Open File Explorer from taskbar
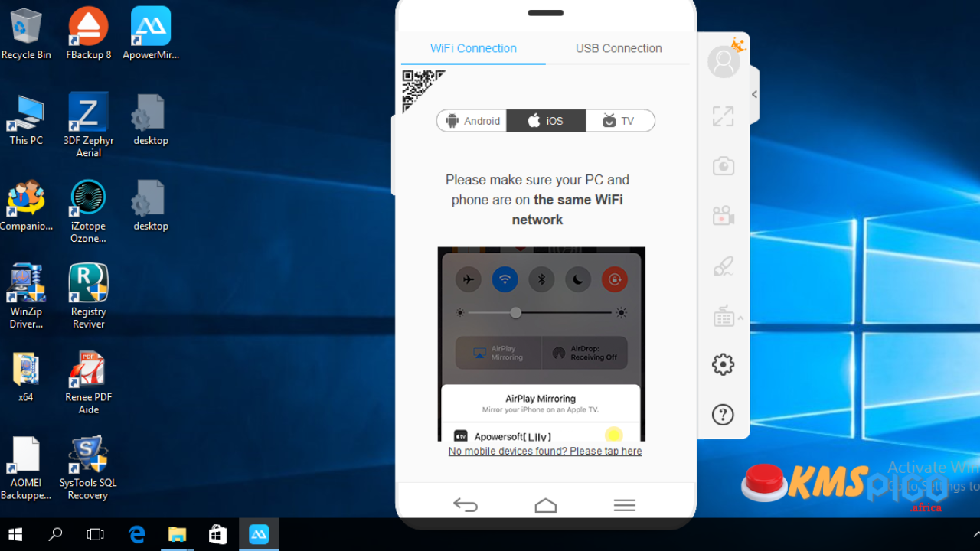Image resolution: width=980 pixels, height=551 pixels. pyautogui.click(x=177, y=534)
